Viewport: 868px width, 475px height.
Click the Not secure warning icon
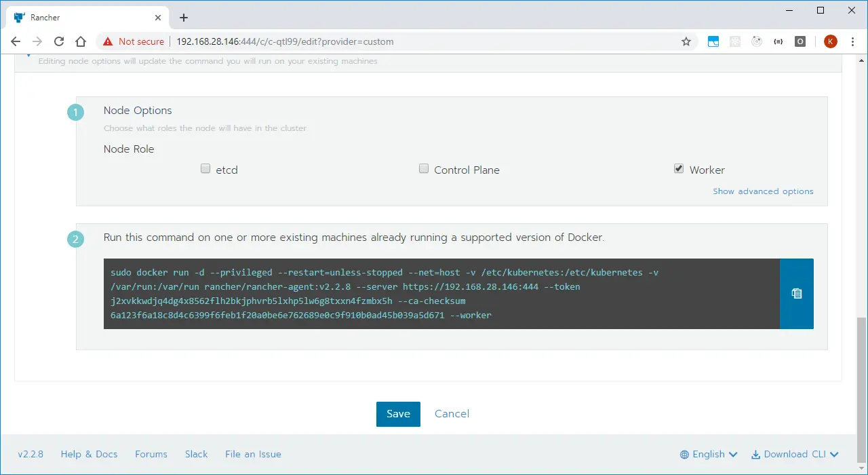[108, 41]
